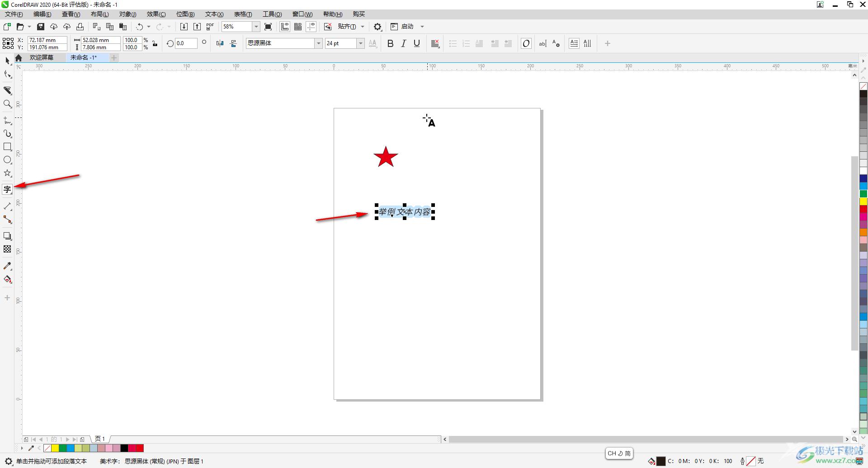Select the Zoom tool
Image resolution: width=868 pixels, height=468 pixels.
[7, 104]
